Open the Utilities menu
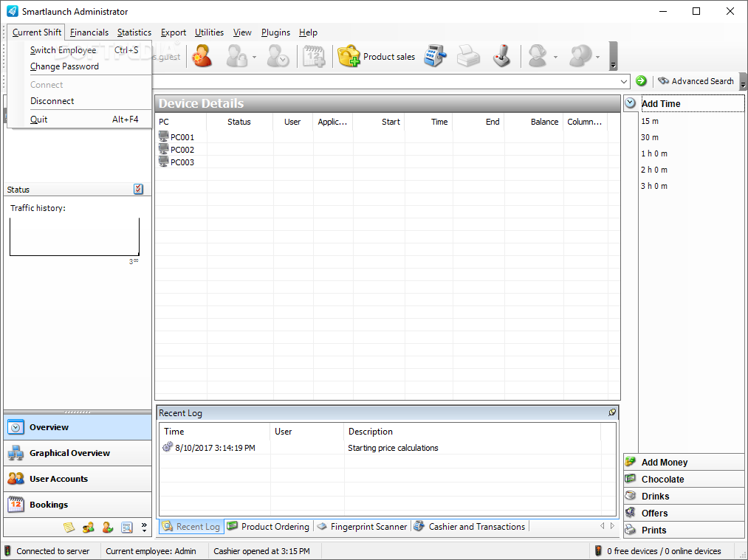 coord(209,32)
